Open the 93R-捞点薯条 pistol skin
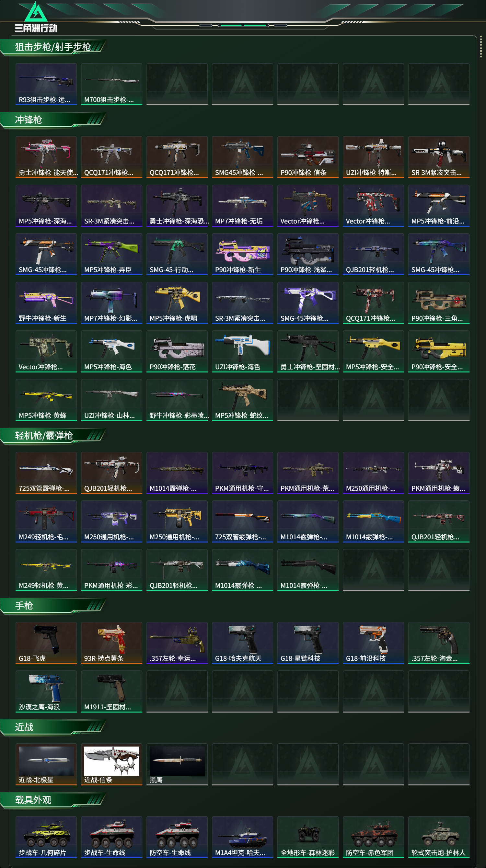This screenshot has height=868, width=486. pos(111,642)
